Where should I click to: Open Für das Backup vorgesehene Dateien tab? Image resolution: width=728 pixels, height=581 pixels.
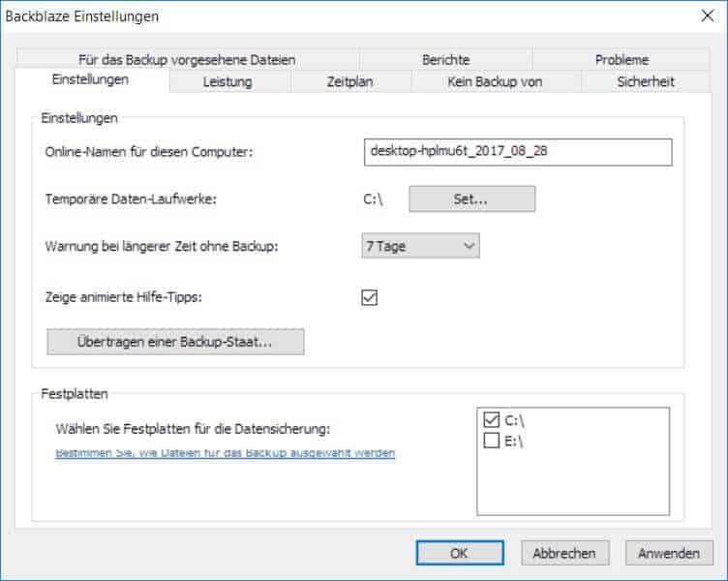(x=187, y=59)
